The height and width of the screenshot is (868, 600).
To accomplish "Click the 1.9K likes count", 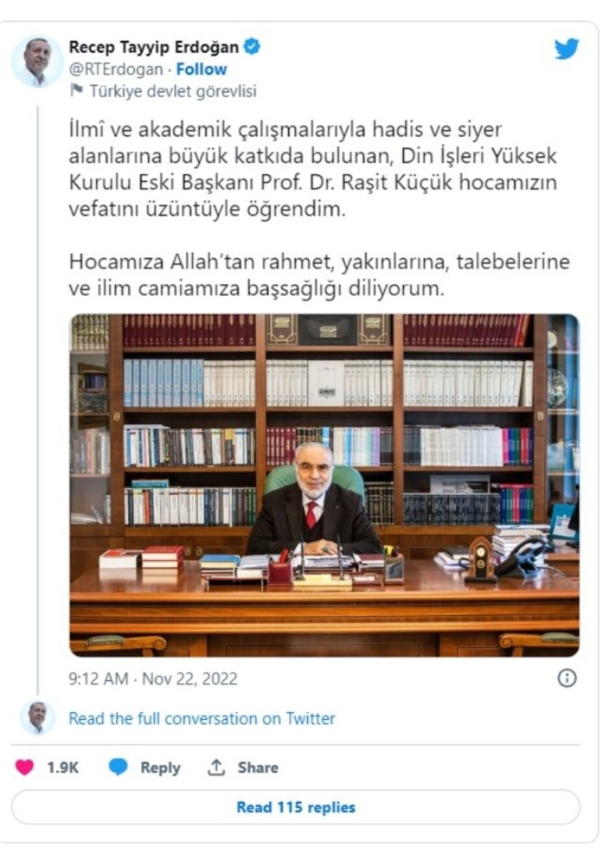I will click(x=62, y=768).
